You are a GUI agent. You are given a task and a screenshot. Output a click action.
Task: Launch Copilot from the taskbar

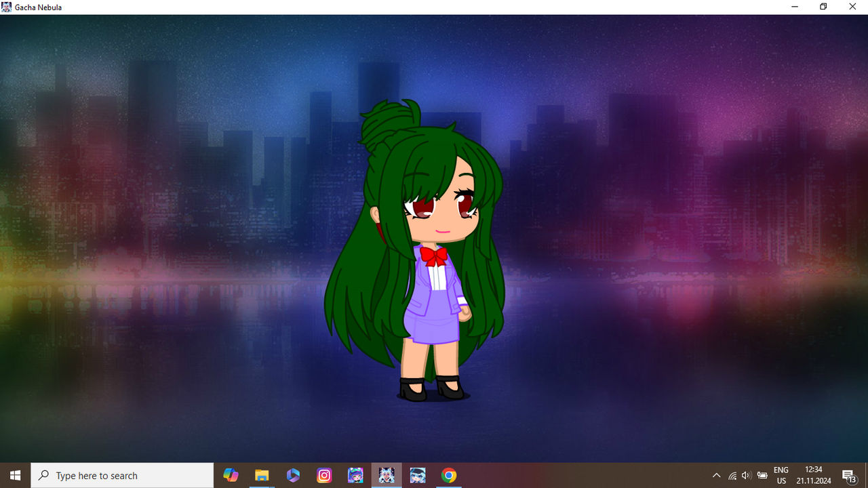point(231,475)
